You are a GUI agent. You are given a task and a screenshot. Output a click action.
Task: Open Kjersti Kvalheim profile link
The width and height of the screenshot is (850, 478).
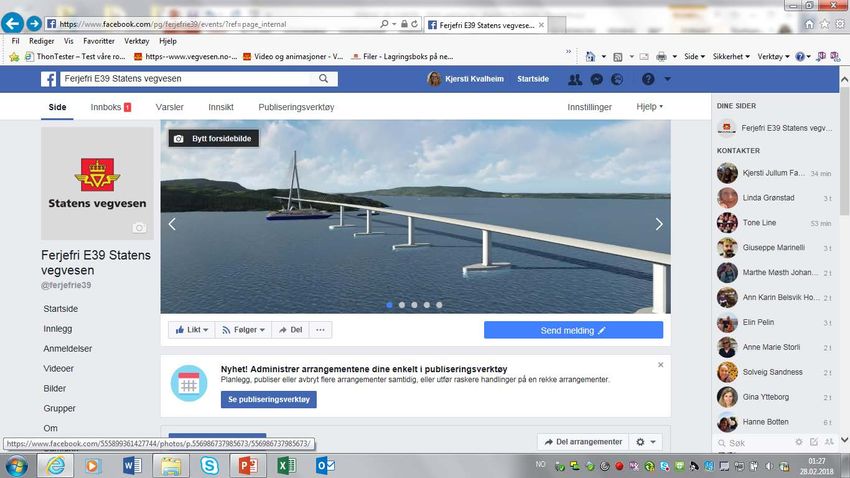tap(466, 79)
